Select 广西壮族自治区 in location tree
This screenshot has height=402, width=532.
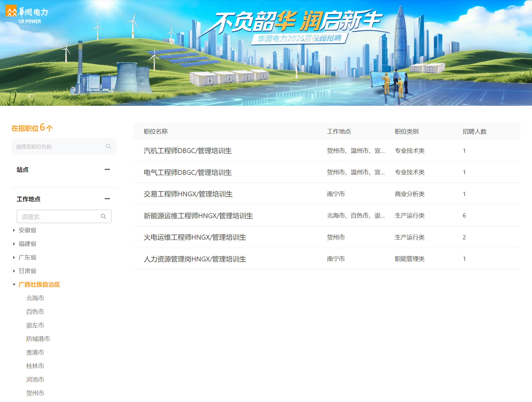click(x=39, y=285)
